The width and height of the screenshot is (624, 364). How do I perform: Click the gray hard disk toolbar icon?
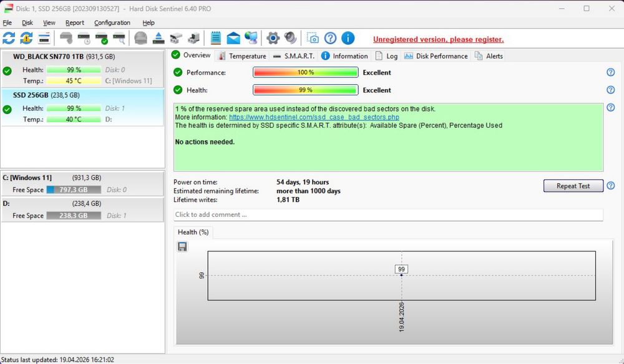click(66, 38)
